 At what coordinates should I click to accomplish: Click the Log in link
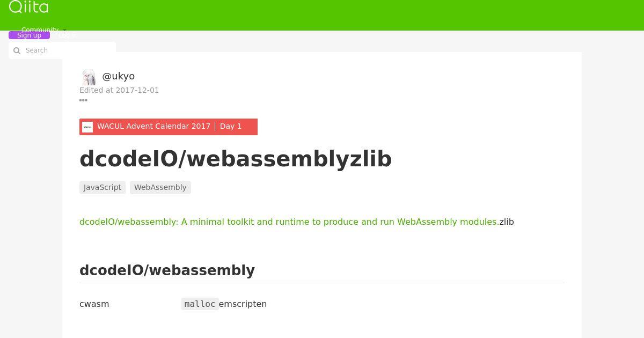pos(67,35)
